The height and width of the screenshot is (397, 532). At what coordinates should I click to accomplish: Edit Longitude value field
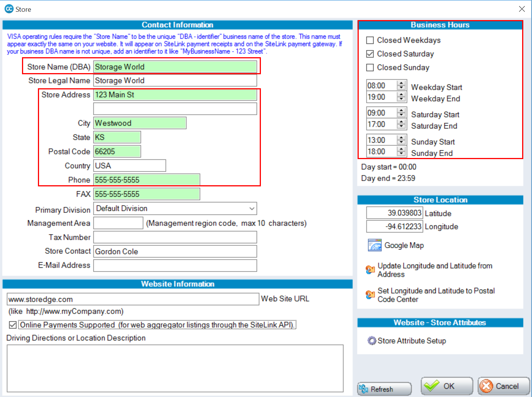tap(394, 227)
